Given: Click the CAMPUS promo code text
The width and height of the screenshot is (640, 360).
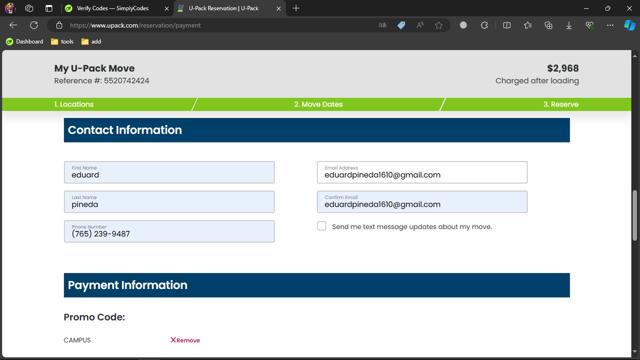Looking at the screenshot, I should click(77, 340).
